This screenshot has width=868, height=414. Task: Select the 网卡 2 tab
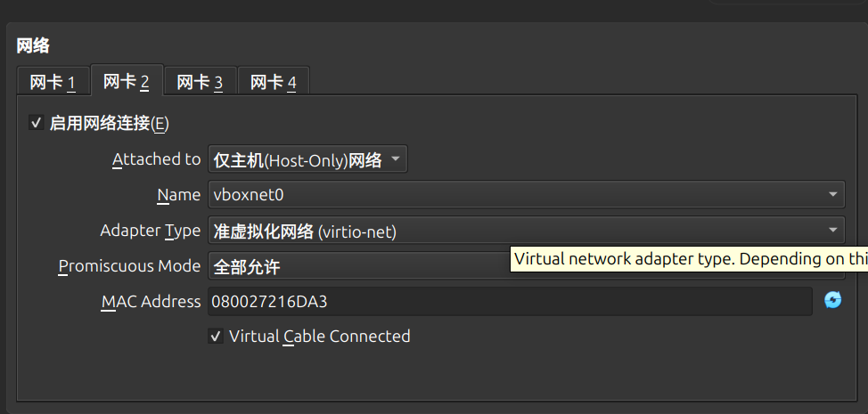(126, 83)
